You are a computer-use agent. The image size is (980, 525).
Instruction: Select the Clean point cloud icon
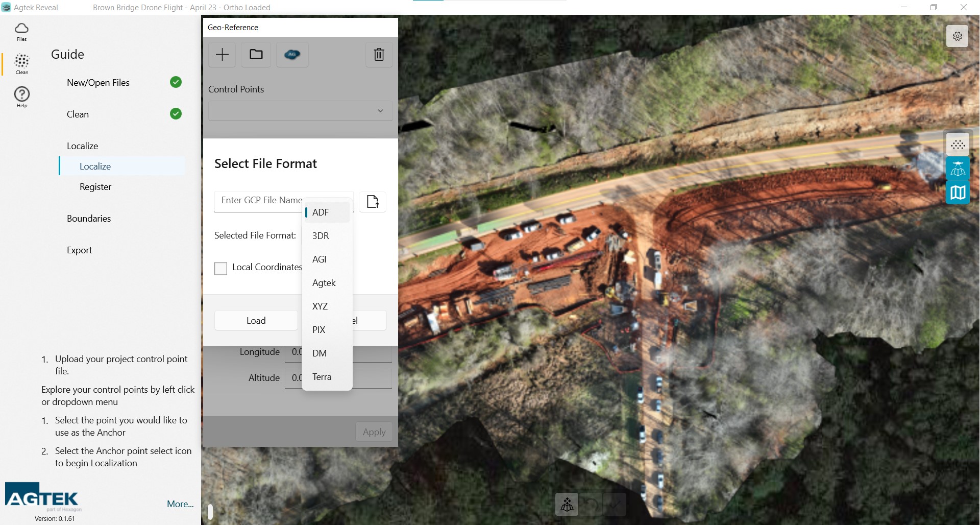(x=22, y=64)
